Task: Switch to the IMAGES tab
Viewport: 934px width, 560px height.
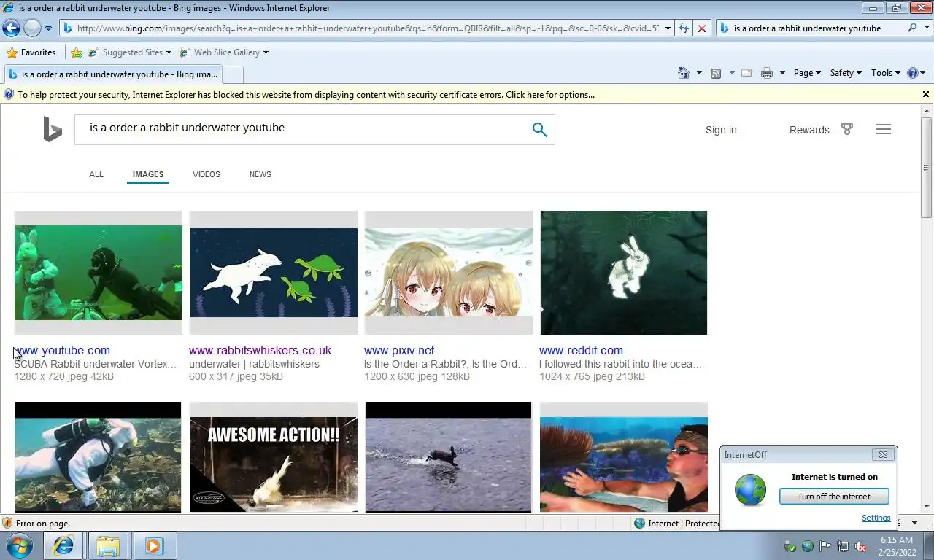Action: pyautogui.click(x=148, y=174)
